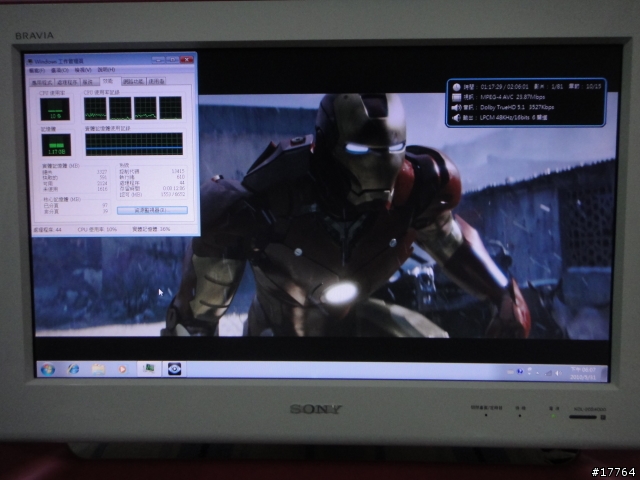640x480 pixels.
Task: Switch to the 網路功能 networking tab
Action: [133, 81]
